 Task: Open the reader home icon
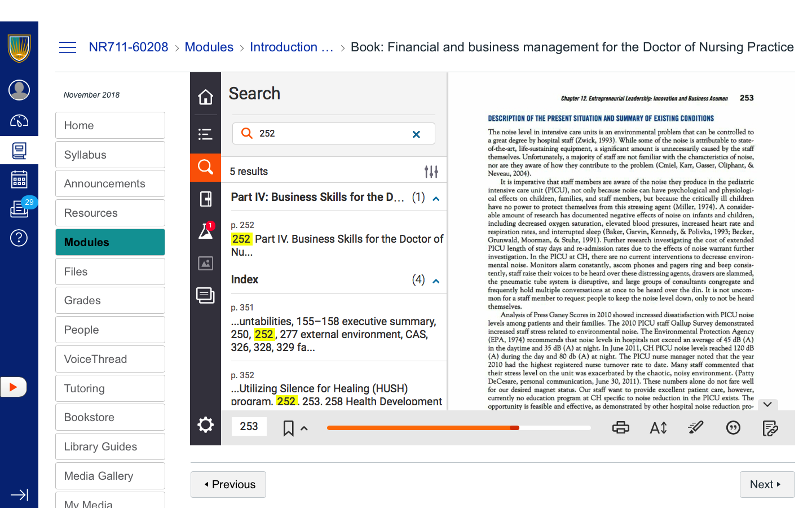(205, 97)
